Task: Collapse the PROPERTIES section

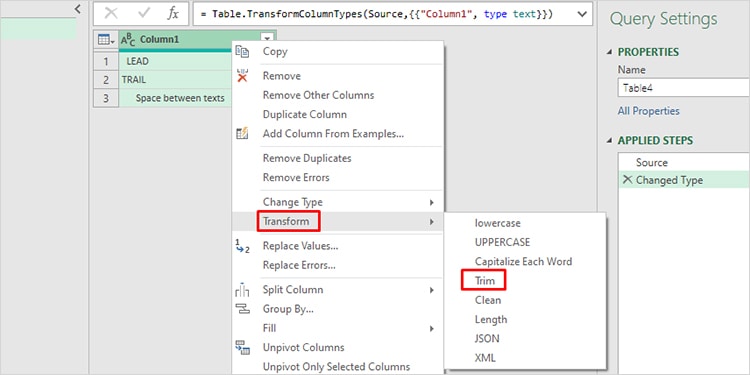Action: coord(609,52)
